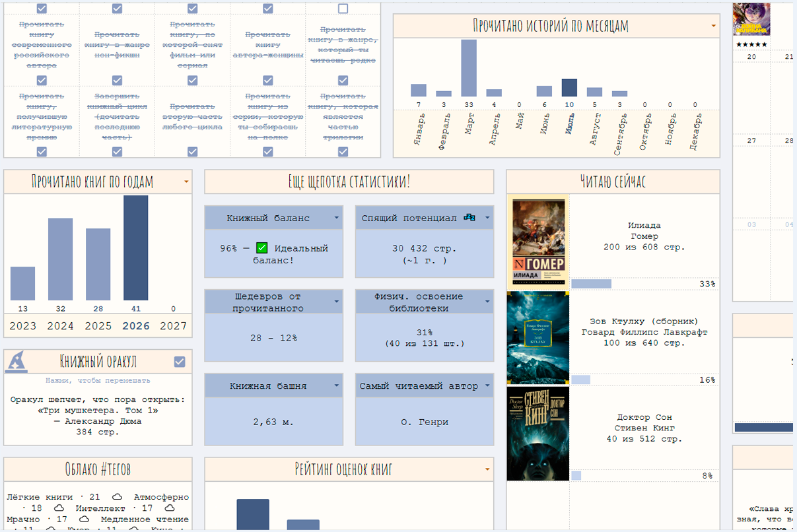Click the '2,63 м.' book tower value
This screenshot has width=797, height=532.
273,422
